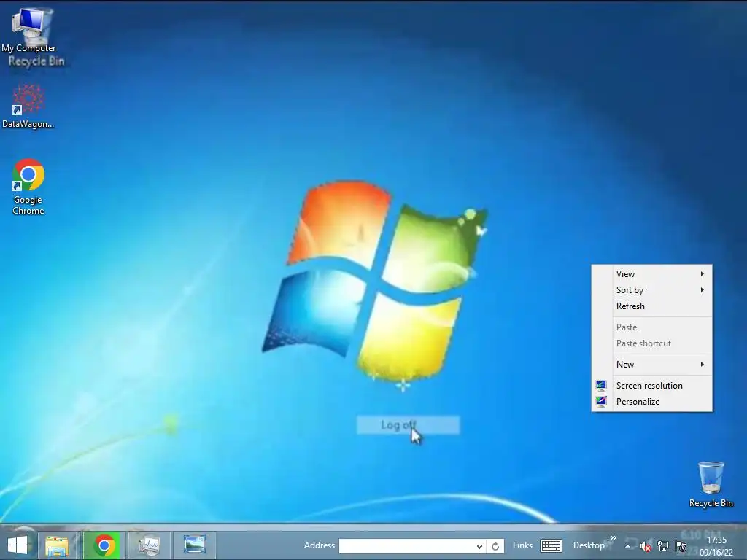Image resolution: width=747 pixels, height=560 pixels.
Task: Choose View in the context menu
Action: (652, 274)
